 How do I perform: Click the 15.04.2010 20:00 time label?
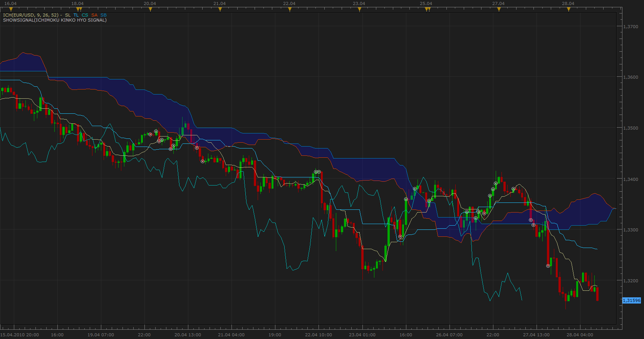19,335
